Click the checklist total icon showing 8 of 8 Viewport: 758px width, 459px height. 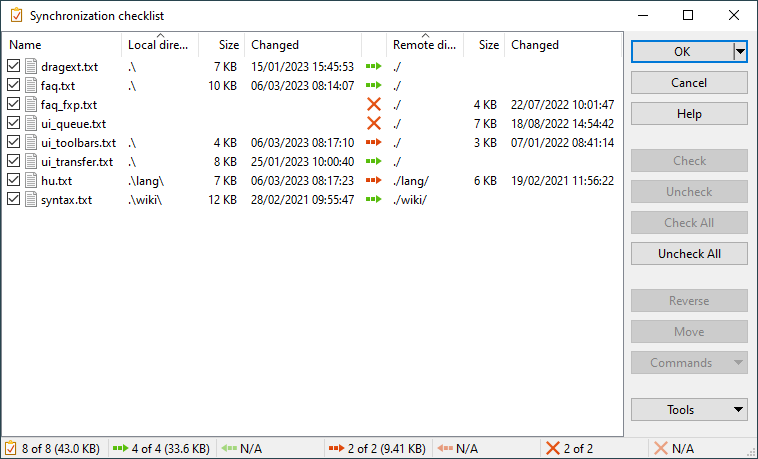tap(11, 448)
